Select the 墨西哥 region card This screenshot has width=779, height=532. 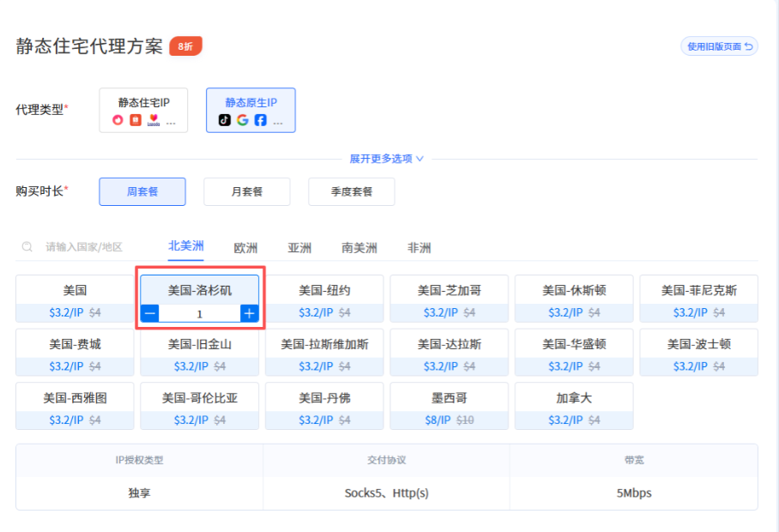tap(449, 406)
